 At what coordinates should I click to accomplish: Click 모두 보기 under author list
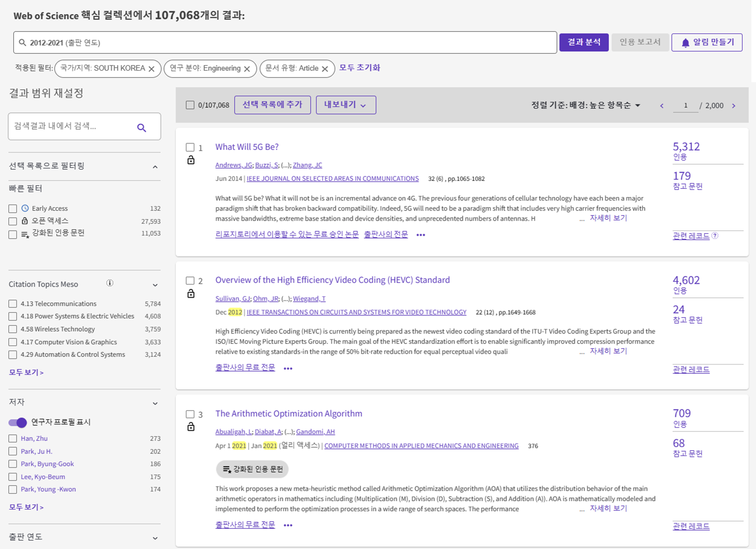(x=26, y=507)
